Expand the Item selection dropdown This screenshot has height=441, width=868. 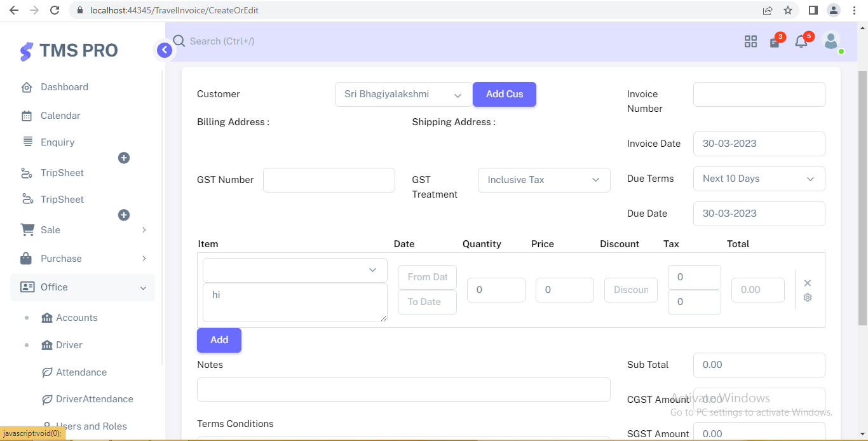coord(295,270)
